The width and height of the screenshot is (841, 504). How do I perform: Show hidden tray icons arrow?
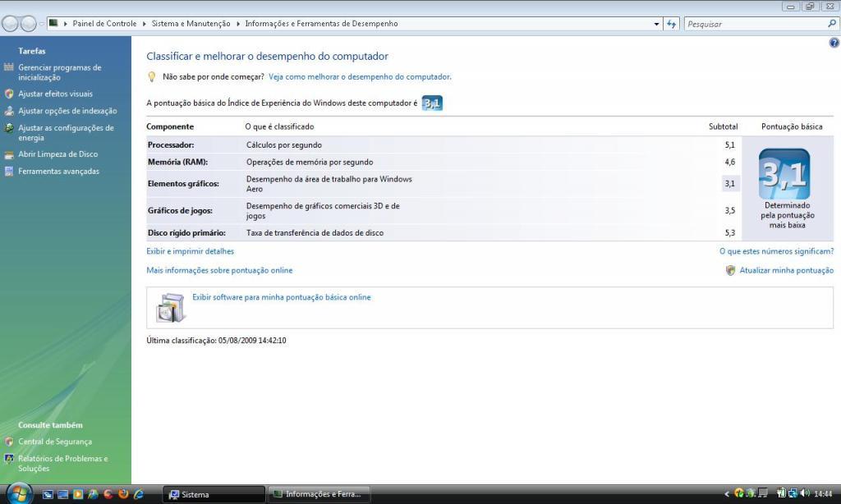point(727,494)
